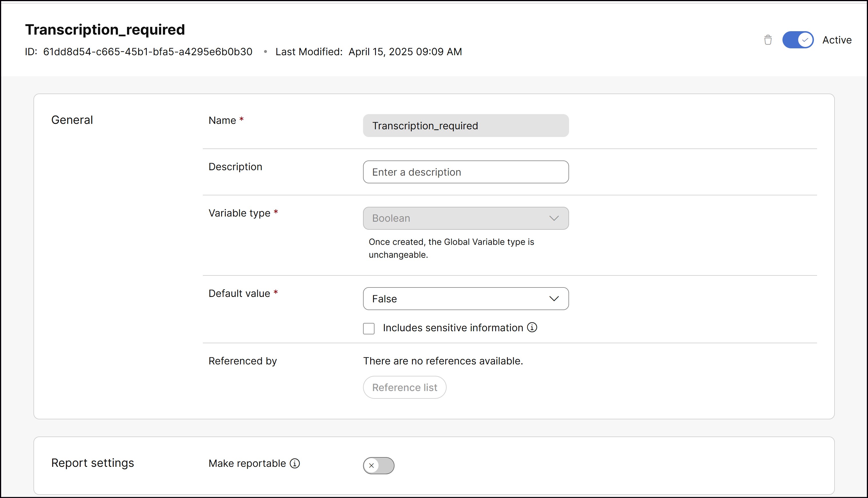Click info icon beside sensitive information
The width and height of the screenshot is (868, 498).
click(532, 327)
